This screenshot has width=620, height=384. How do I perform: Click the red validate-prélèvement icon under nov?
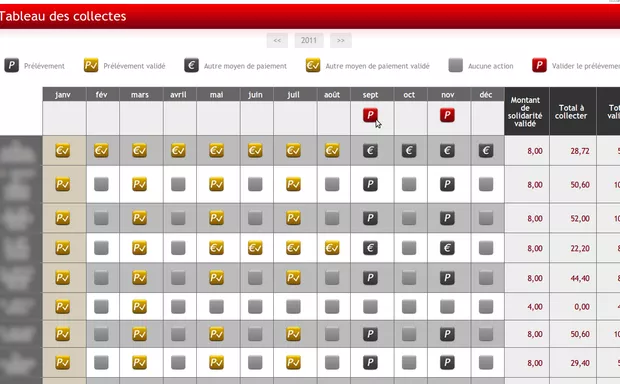447,115
